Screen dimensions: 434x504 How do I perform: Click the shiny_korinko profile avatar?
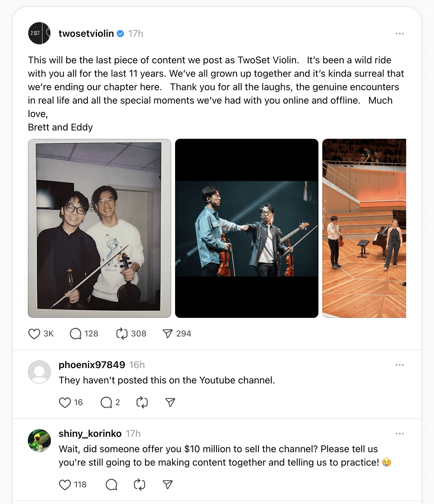(39, 440)
